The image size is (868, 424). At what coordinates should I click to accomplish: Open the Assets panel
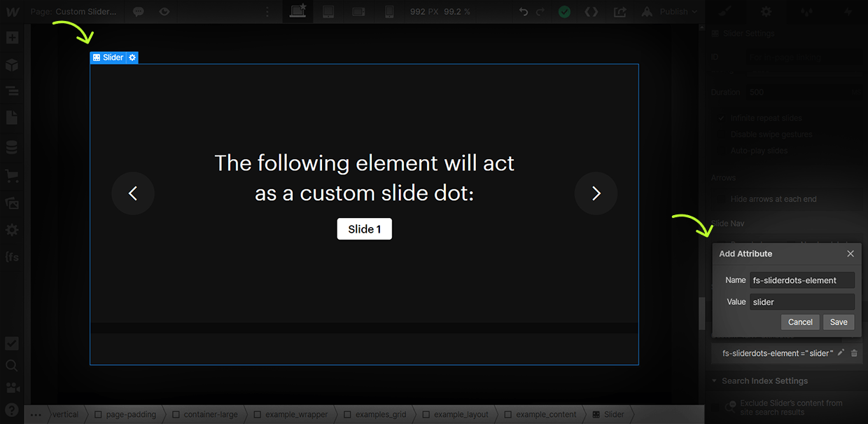pyautogui.click(x=11, y=203)
